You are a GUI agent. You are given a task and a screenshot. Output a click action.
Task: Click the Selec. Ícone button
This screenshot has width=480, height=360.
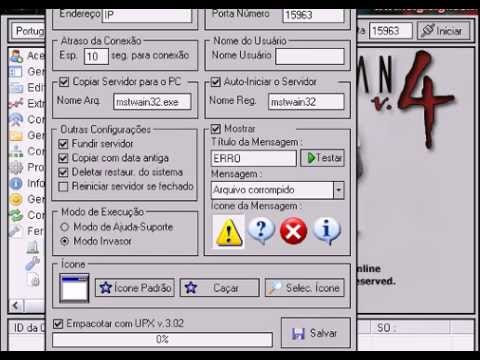[x=305, y=288]
